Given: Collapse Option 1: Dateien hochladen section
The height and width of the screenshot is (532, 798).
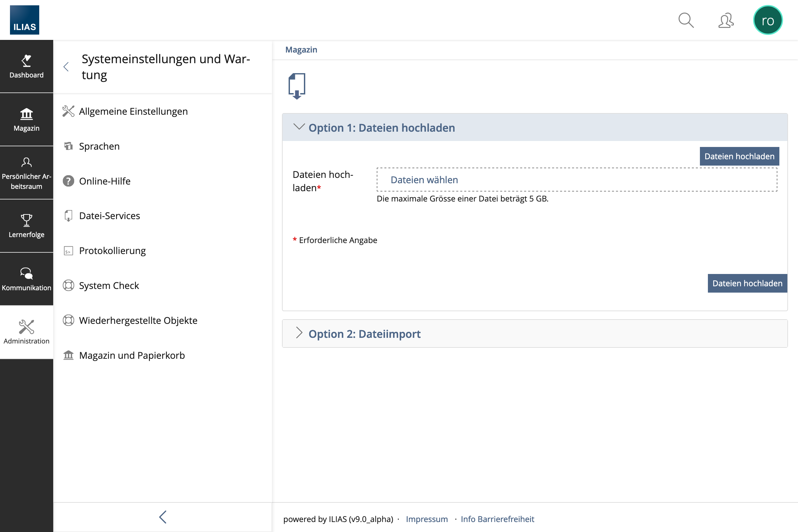Looking at the screenshot, I should point(381,128).
